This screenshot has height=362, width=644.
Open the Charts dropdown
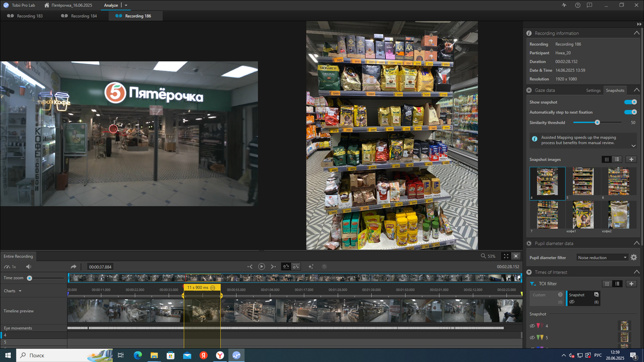click(13, 291)
